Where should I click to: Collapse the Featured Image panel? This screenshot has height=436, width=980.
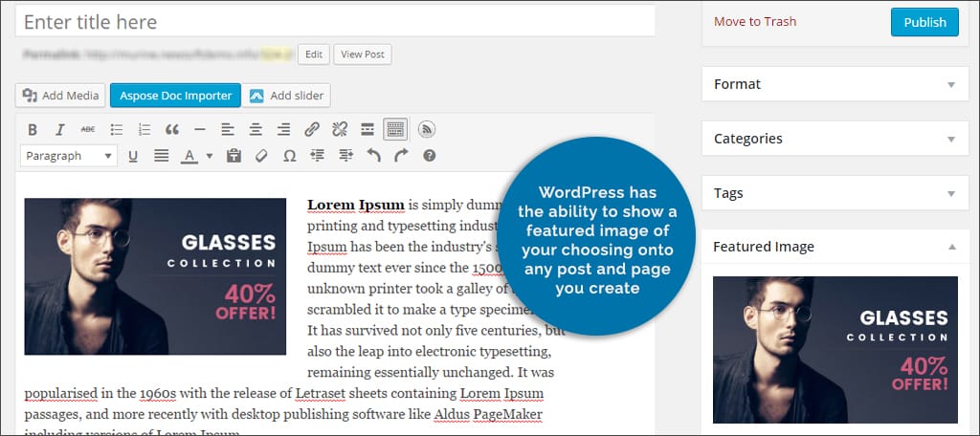click(950, 247)
